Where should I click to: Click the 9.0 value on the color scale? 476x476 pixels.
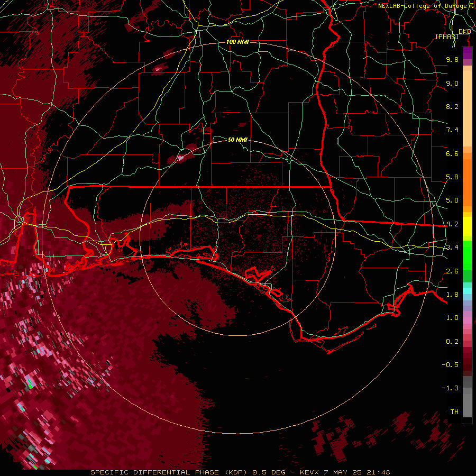click(x=452, y=83)
